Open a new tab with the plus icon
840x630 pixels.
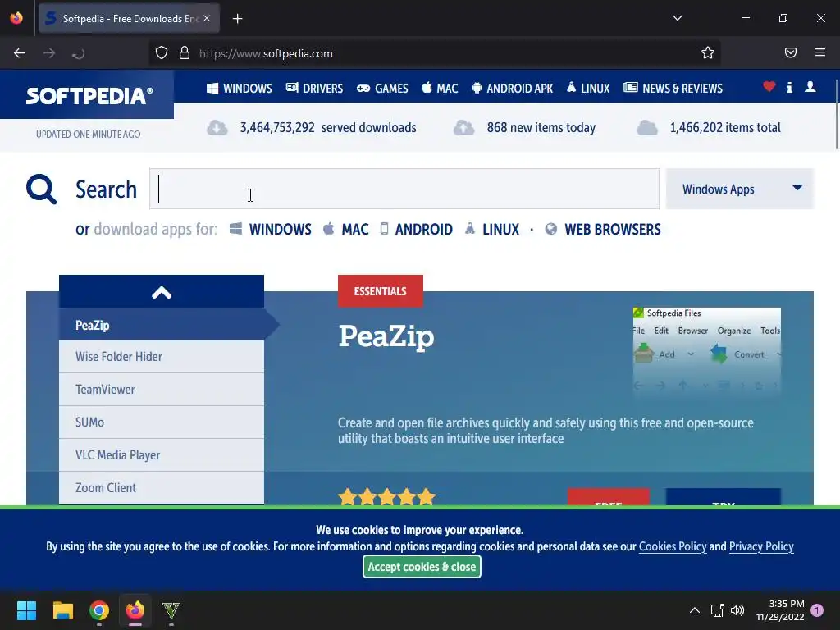(x=237, y=19)
